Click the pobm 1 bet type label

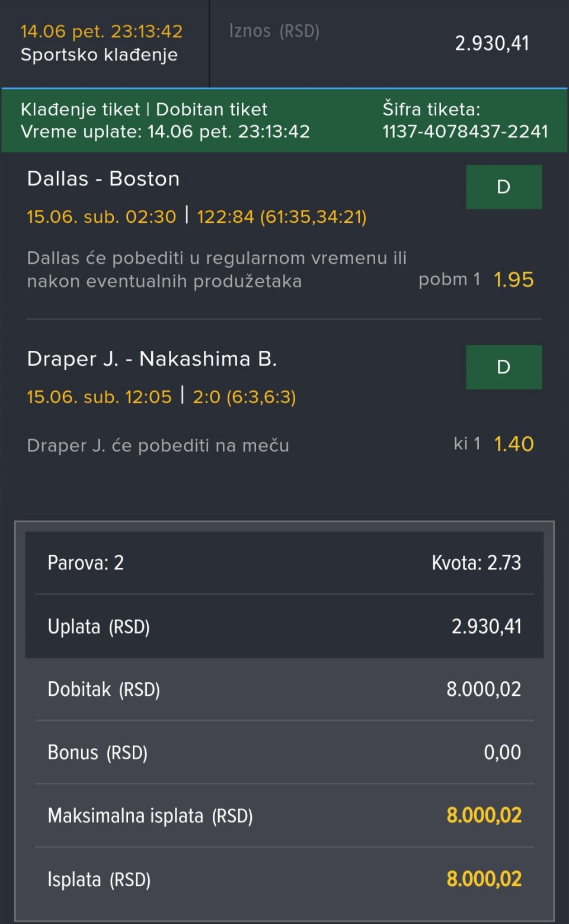tap(449, 279)
